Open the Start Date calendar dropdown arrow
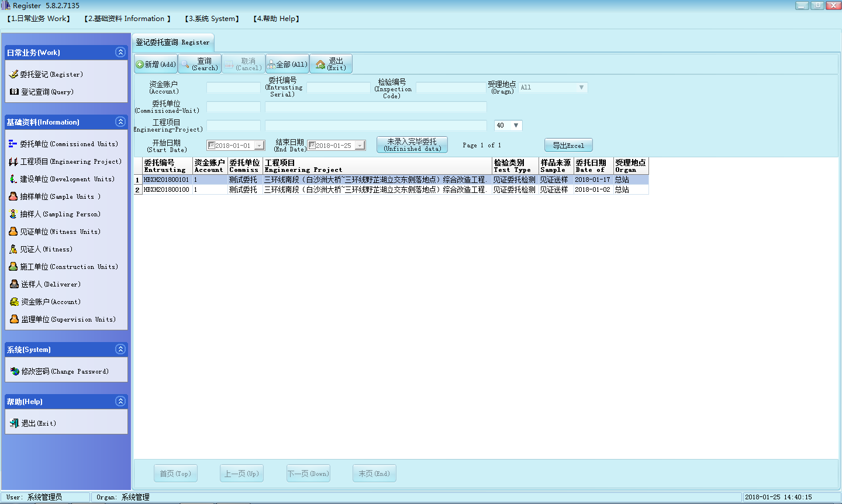The image size is (842, 504). [x=260, y=146]
